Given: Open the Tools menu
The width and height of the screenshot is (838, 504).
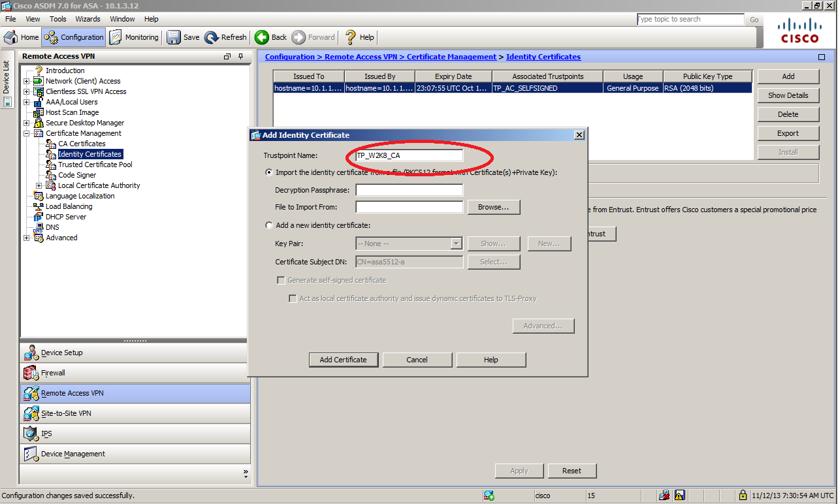Looking at the screenshot, I should coord(58,19).
